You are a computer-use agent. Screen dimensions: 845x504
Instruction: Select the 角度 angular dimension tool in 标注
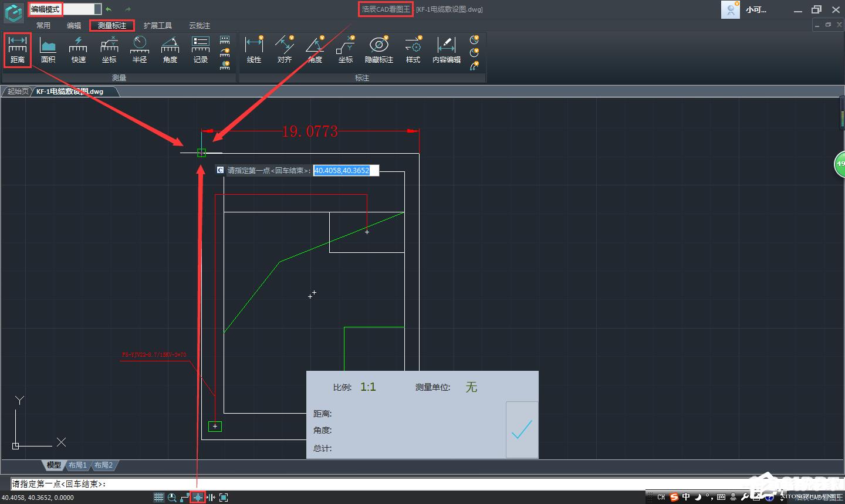point(315,50)
